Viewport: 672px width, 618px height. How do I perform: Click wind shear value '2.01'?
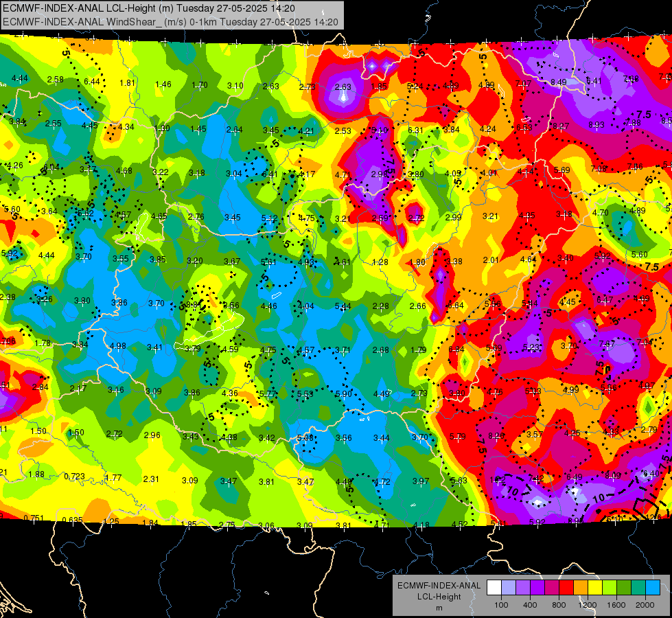point(491,260)
